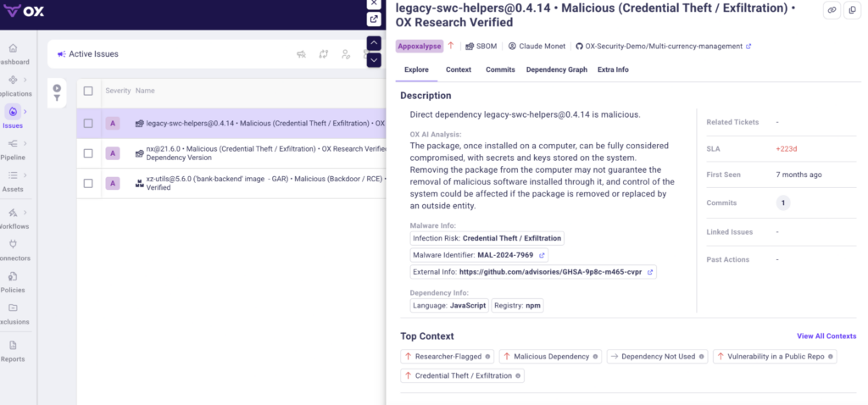Open the Pipeline sidebar icon
Image resolution: width=868 pixels, height=405 pixels.
pos(13,143)
